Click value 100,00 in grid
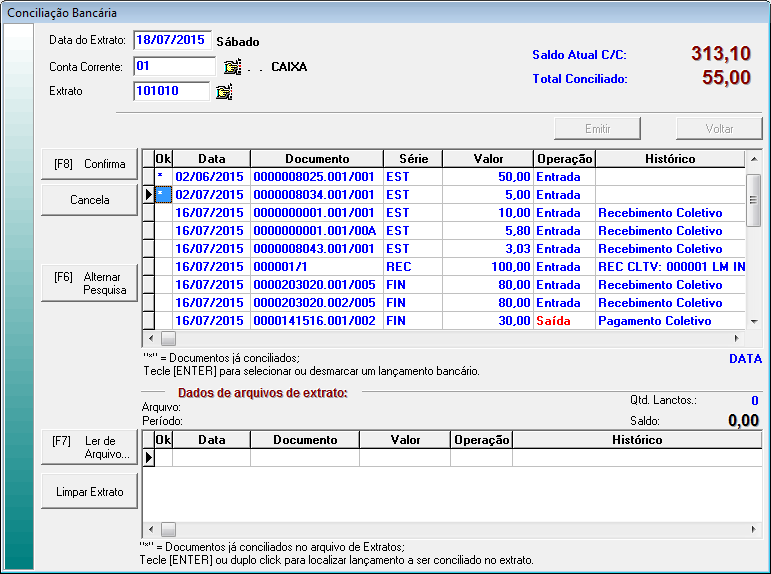The width and height of the screenshot is (771, 574). pyautogui.click(x=488, y=267)
